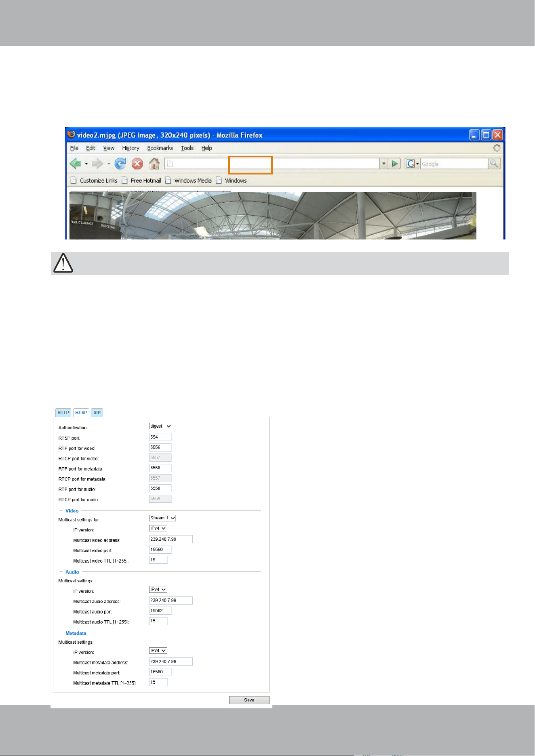
Task: Click the Firefox Forward arrow button
Action: pyautogui.click(x=97, y=164)
